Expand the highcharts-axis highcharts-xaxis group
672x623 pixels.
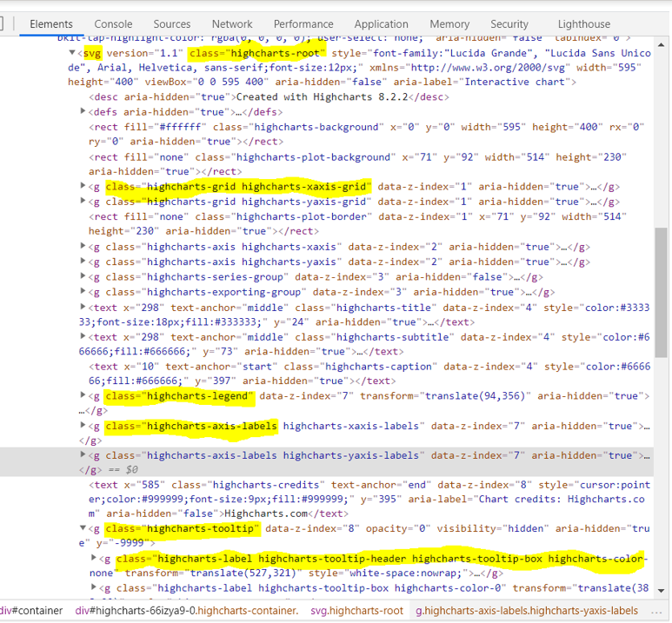83,247
